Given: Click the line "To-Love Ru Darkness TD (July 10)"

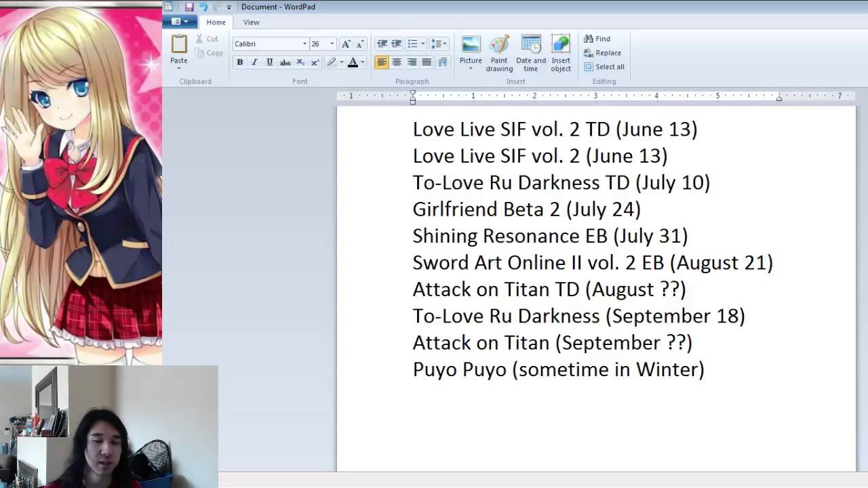Looking at the screenshot, I should (561, 182).
